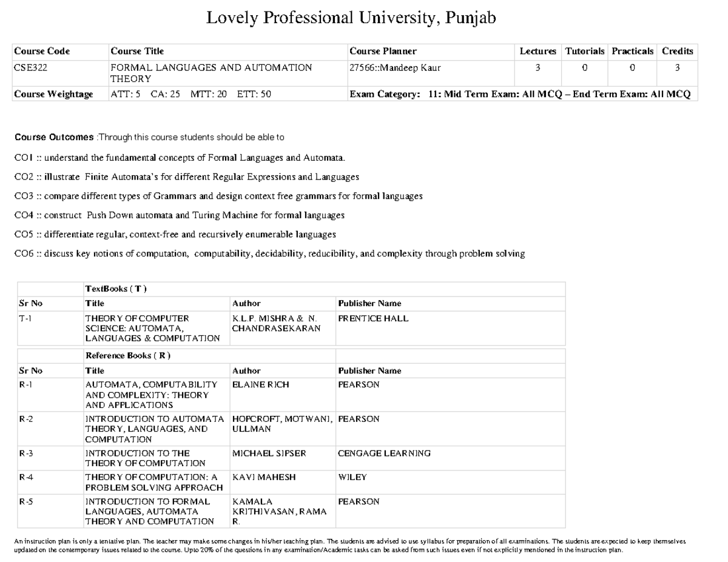
Task: Click planner name '27566::Mandeep Kaur'
Action: pos(395,68)
